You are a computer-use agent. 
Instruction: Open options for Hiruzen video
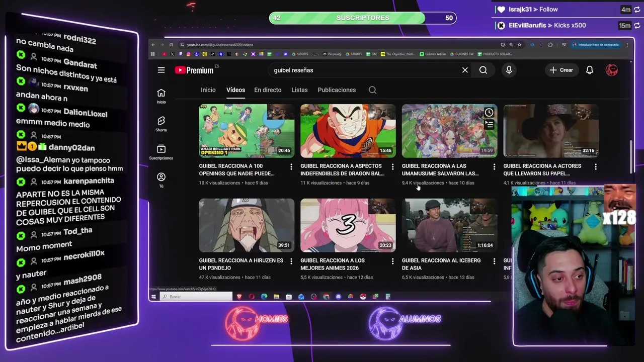pos(291,261)
